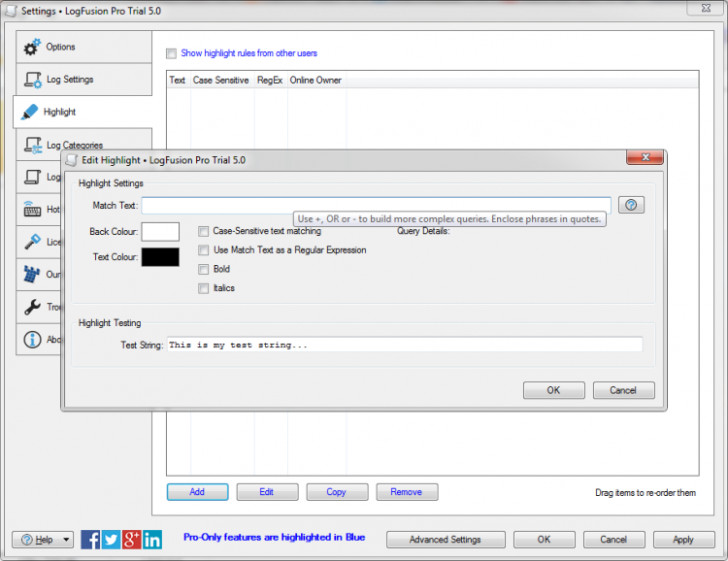Click the Remove highlight button
Image resolution: width=728 pixels, height=561 pixels.
pyautogui.click(x=407, y=492)
